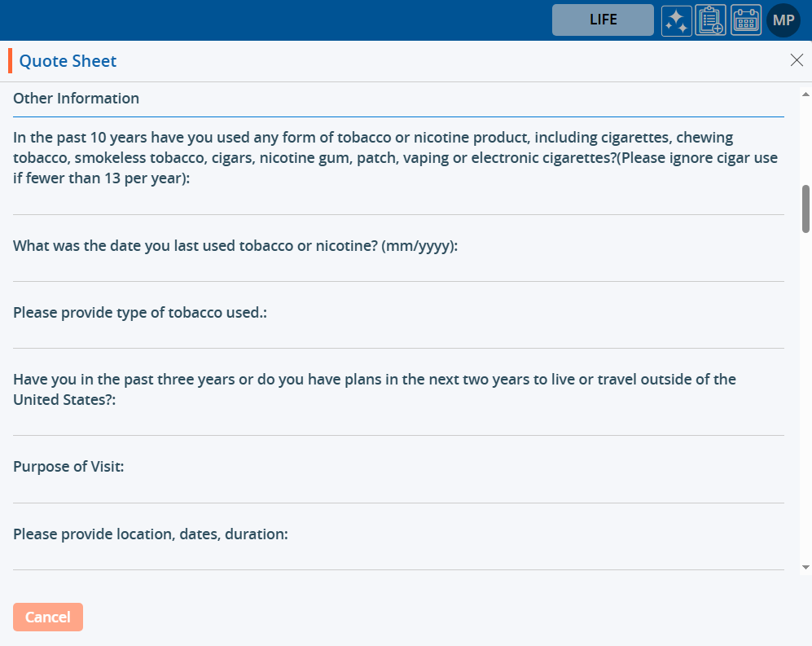Open the MP user avatar menu

pos(783,20)
